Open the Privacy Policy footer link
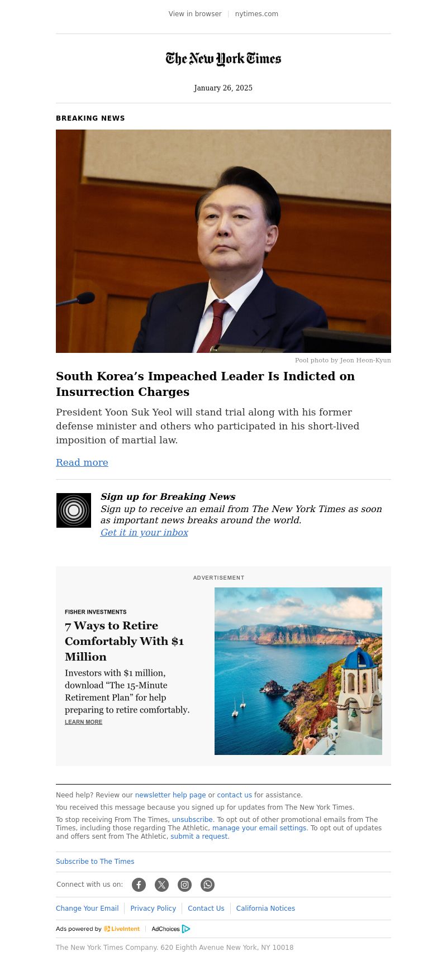The height and width of the screenshot is (980, 447). pos(153,909)
